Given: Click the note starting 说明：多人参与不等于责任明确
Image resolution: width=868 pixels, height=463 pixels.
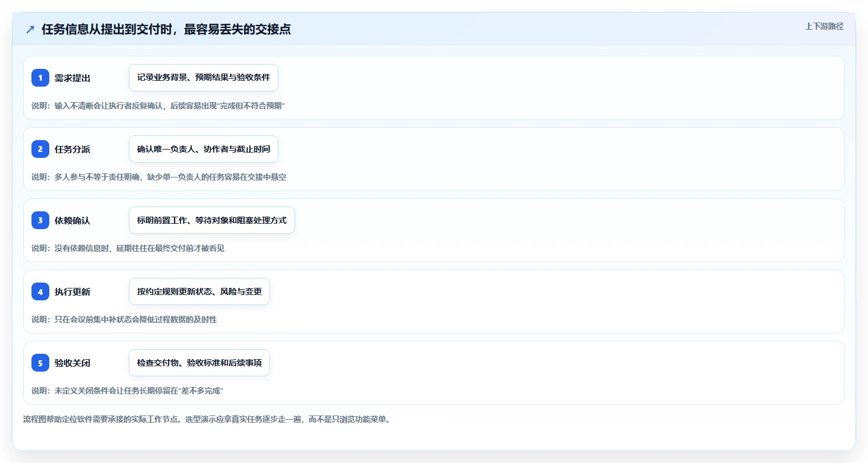Looking at the screenshot, I should [159, 177].
